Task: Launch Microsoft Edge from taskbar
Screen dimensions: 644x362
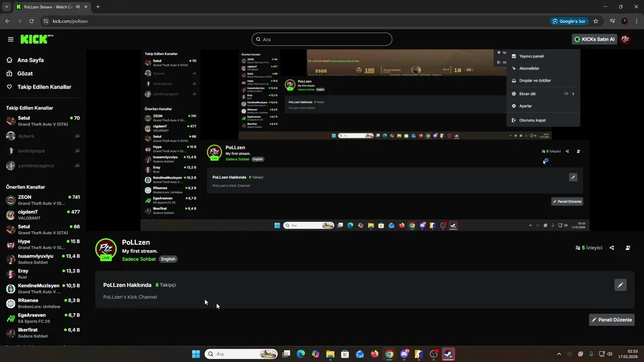Action: 301,354
